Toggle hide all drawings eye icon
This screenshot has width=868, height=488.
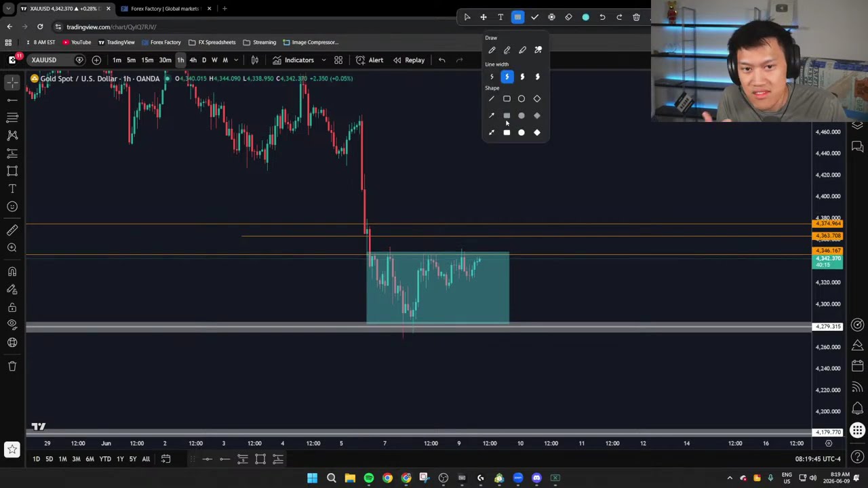click(x=12, y=325)
